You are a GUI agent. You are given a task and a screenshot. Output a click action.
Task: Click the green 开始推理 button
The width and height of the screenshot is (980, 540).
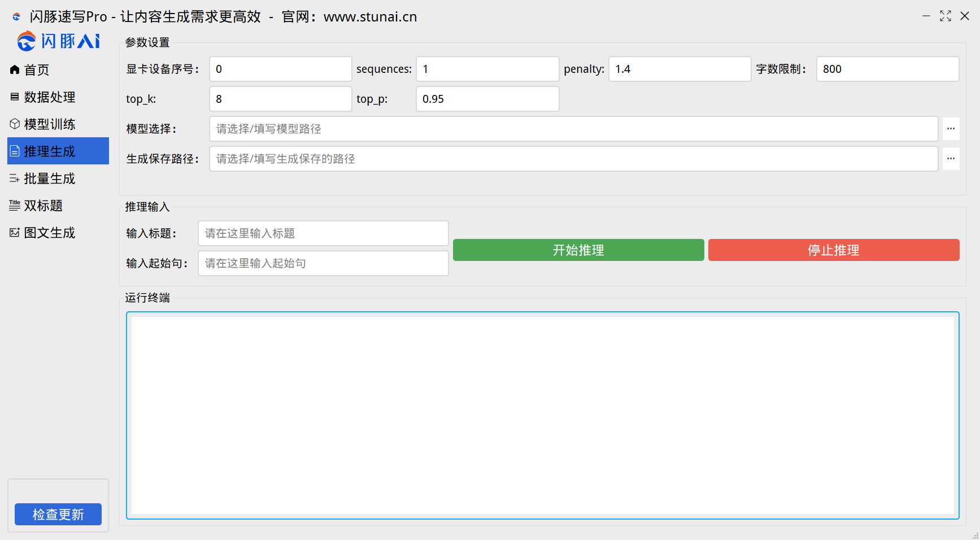click(578, 250)
